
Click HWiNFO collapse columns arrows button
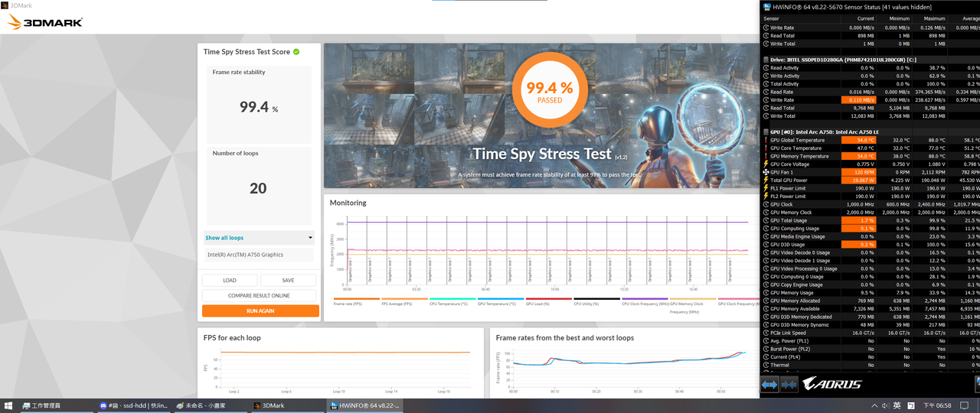pyautogui.click(x=789, y=384)
